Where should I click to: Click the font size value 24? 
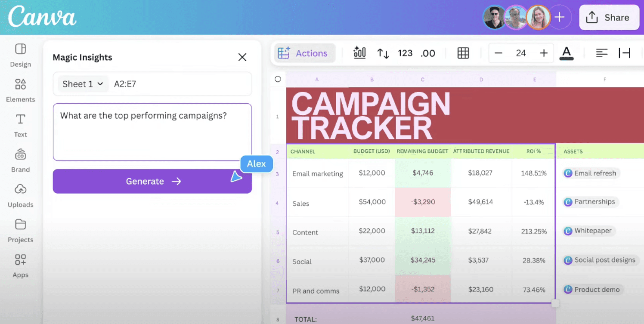tap(521, 53)
